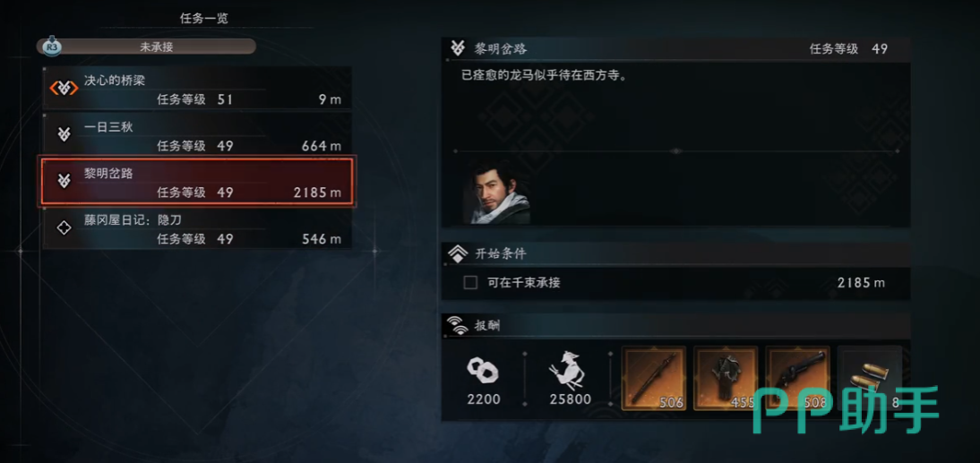Click the 开始条件 section header icon
The width and height of the screenshot is (980, 463).
tap(458, 253)
